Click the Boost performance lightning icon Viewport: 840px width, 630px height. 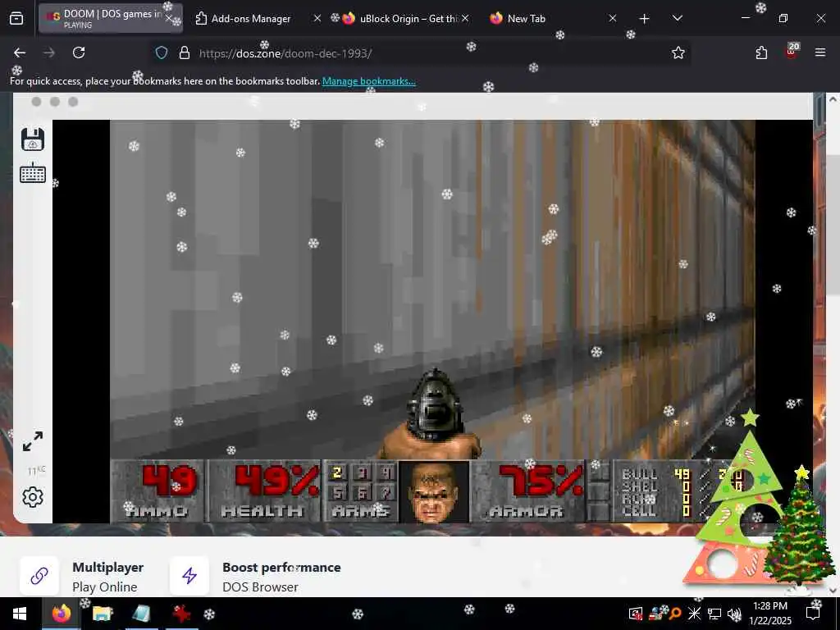[189, 576]
